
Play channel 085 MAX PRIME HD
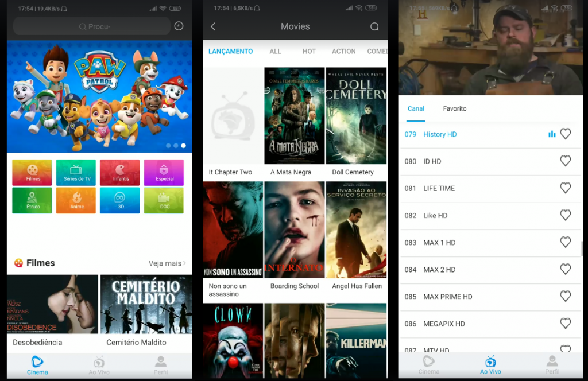click(x=490, y=297)
